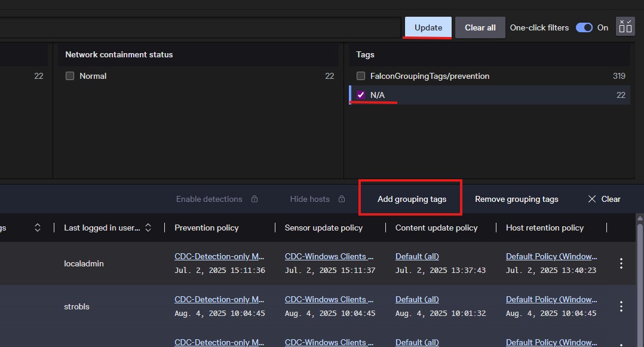This screenshot has width=644, height=347.
Task: Click timestamp Jul. 2, 2025 15:11:36
Action: tap(220, 270)
